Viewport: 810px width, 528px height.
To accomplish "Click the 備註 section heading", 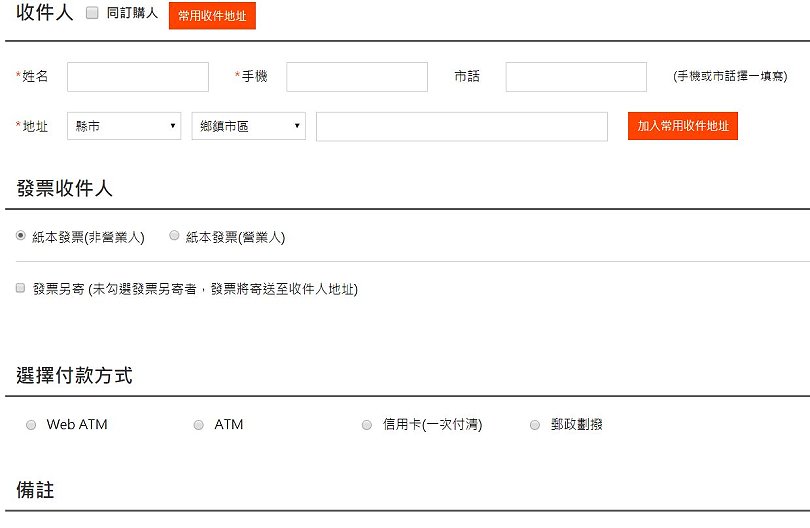I will click(35, 490).
